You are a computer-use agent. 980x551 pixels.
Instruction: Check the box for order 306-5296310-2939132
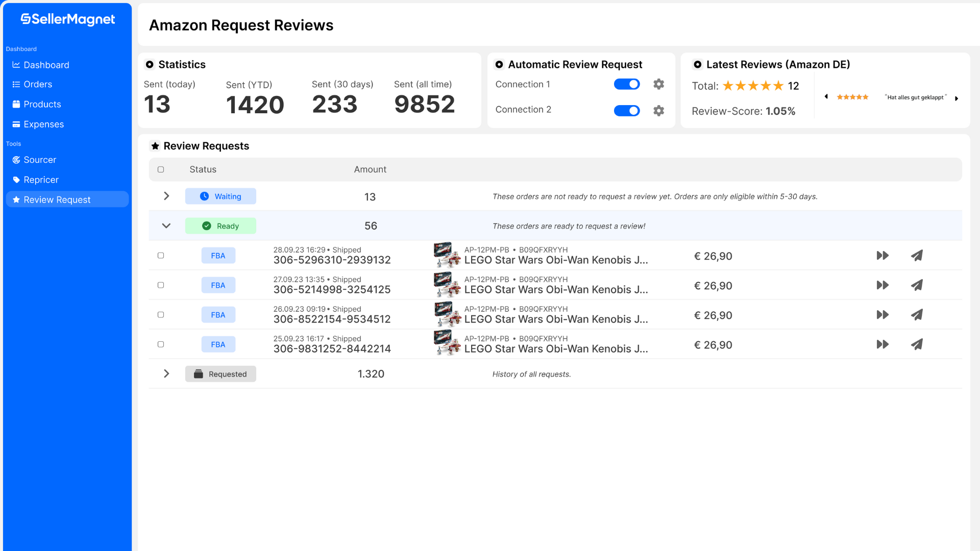click(161, 256)
